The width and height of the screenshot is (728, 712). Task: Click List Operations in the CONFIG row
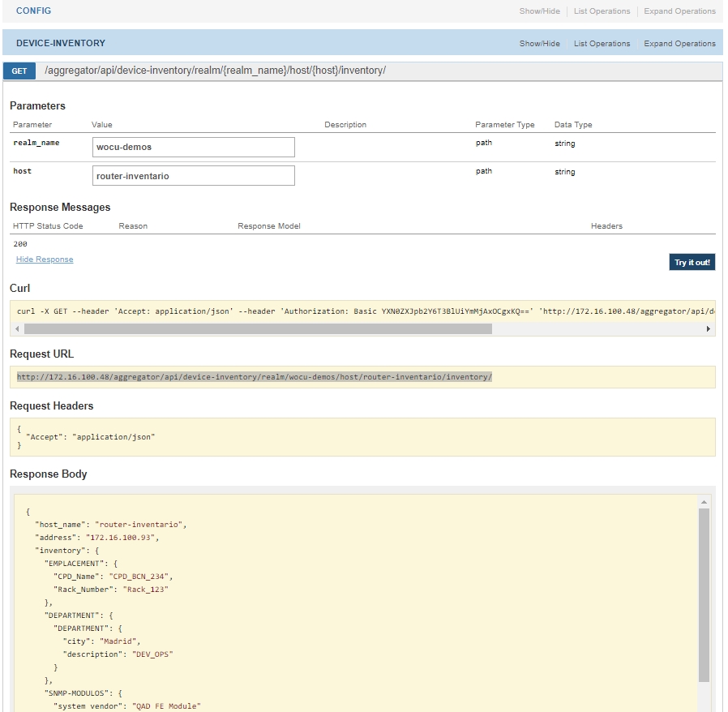(x=602, y=11)
